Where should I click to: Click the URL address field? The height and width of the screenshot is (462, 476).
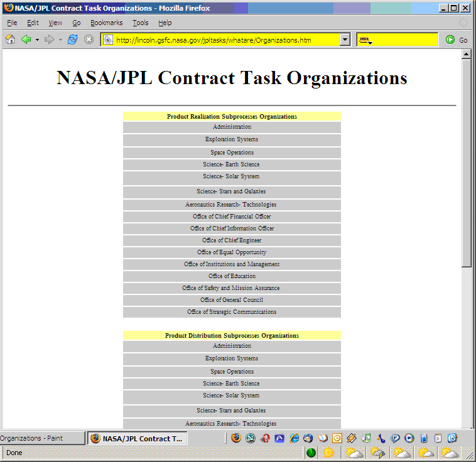[x=226, y=40]
